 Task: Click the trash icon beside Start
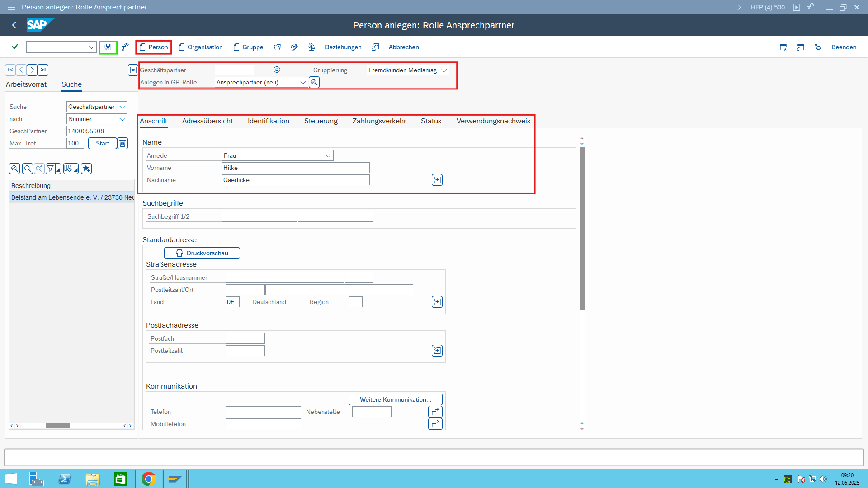point(123,143)
